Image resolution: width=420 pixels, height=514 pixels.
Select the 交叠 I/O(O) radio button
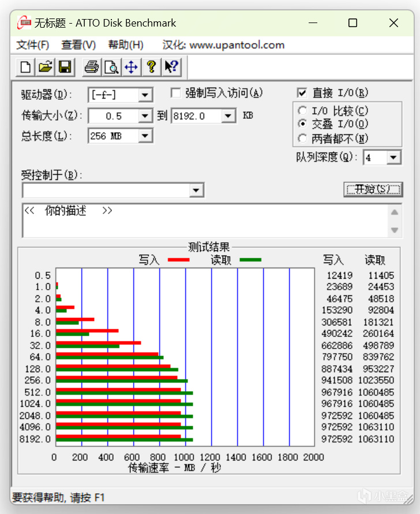[x=302, y=124]
